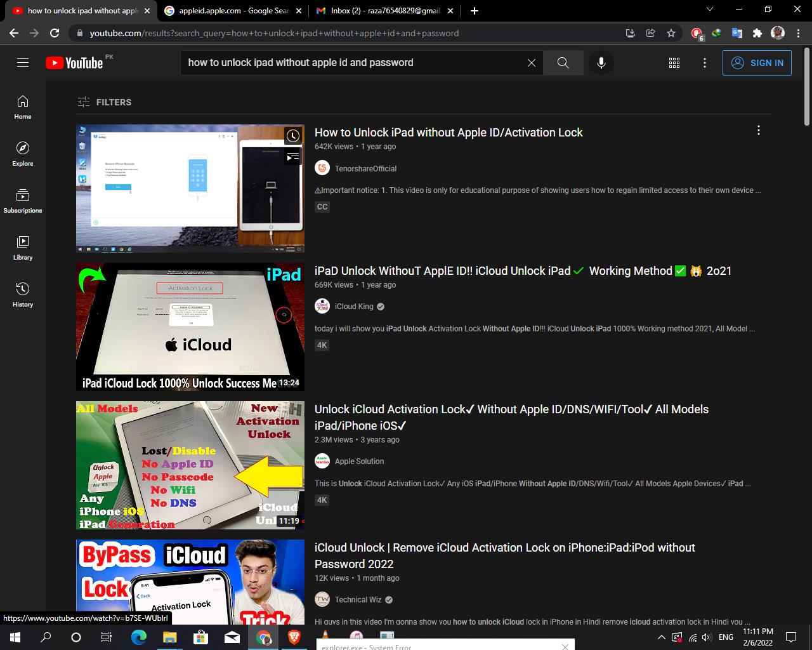Open the YouTube apps grid
The height and width of the screenshot is (650, 812).
674,62
